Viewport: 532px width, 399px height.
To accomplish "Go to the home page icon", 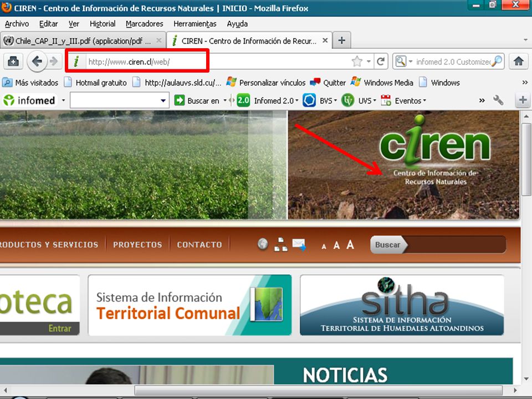I will (519, 62).
